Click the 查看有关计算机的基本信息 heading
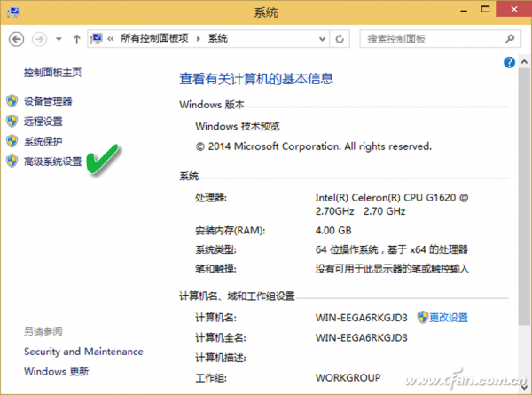This screenshot has width=532, height=395. click(256, 79)
